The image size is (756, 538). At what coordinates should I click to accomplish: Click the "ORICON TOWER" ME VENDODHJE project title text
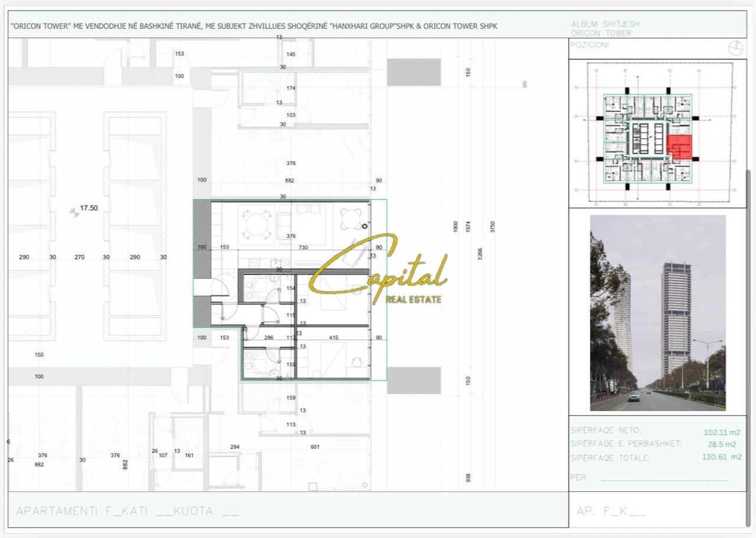click(254, 26)
